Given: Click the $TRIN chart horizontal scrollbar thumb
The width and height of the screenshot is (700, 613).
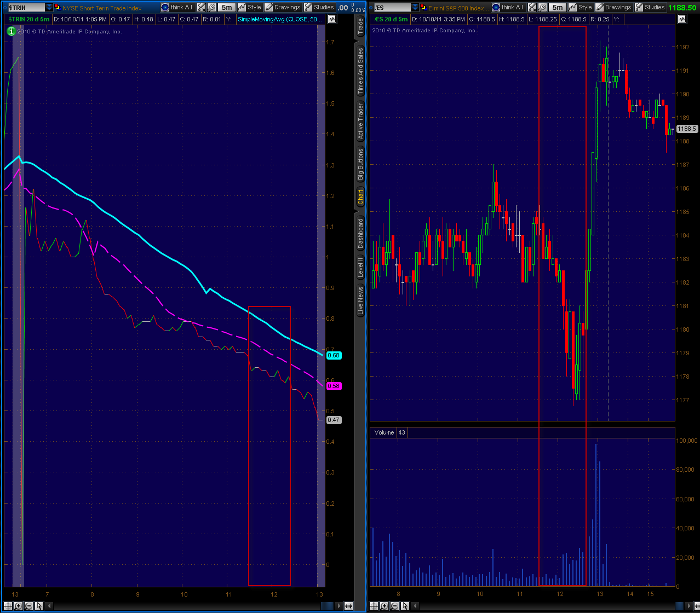Looking at the screenshot, I should pos(327,606).
